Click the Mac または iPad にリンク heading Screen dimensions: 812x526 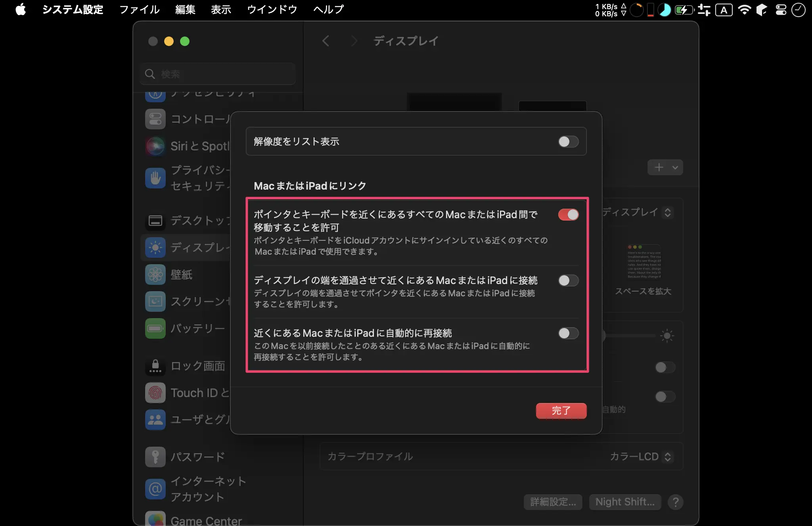[x=310, y=186]
